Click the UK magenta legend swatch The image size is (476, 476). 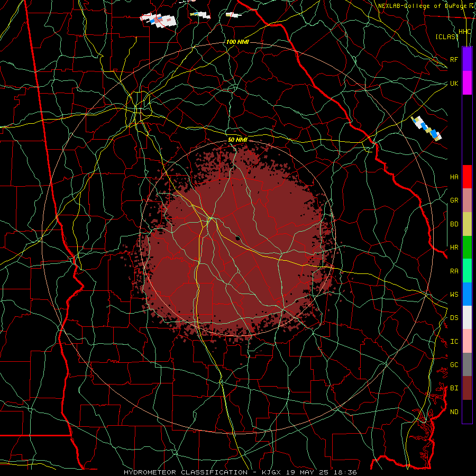click(467, 83)
